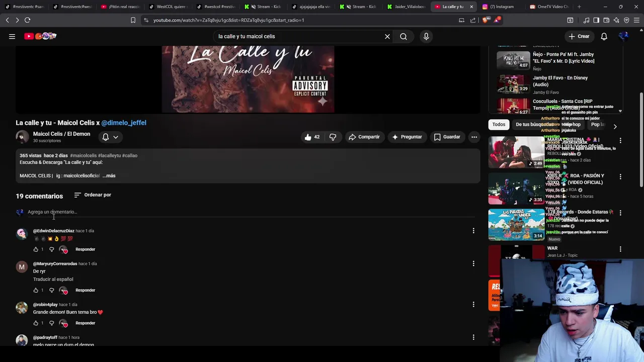Open Maicol Celis / El Demon channel
Viewport: 644px width, 362px height.
(61, 134)
